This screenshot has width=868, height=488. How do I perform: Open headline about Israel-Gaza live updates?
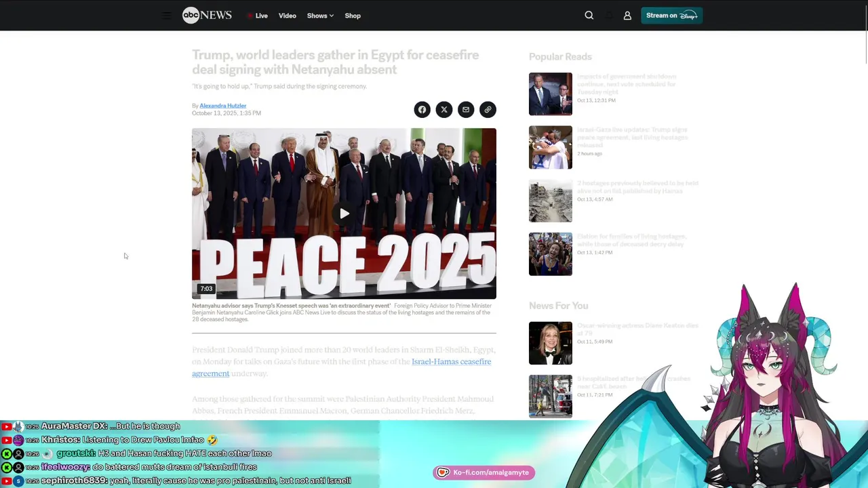[632, 137]
